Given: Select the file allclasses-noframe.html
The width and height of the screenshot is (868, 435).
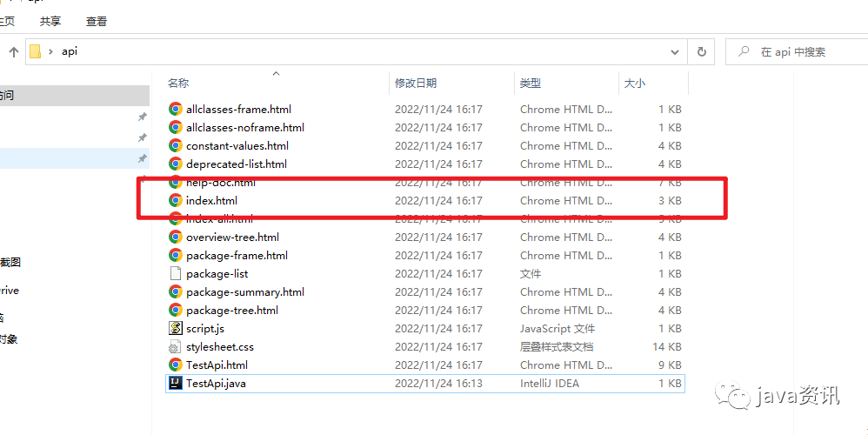Looking at the screenshot, I should point(245,127).
